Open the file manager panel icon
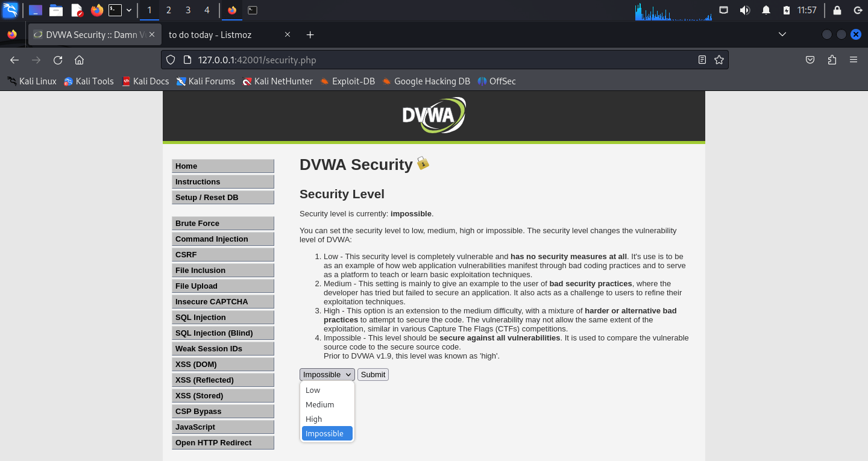868x461 pixels. pyautogui.click(x=56, y=10)
